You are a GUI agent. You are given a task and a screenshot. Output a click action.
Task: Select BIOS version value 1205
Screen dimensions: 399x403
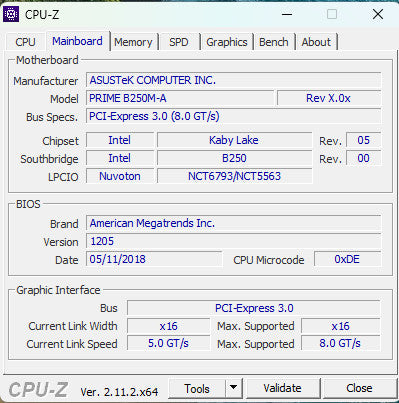234,241
